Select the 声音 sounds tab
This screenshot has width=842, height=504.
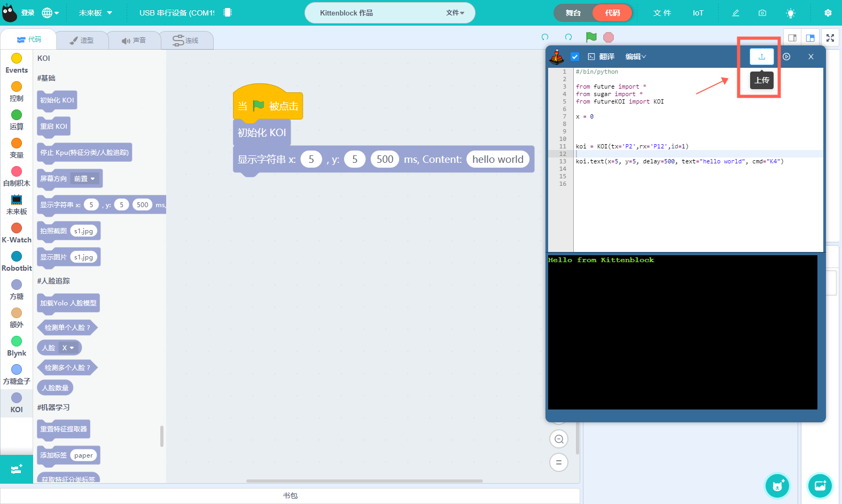click(x=134, y=40)
